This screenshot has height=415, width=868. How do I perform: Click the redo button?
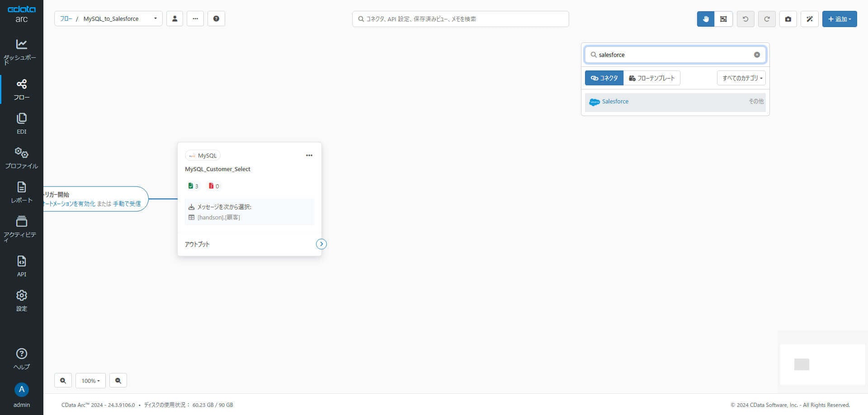tap(767, 19)
